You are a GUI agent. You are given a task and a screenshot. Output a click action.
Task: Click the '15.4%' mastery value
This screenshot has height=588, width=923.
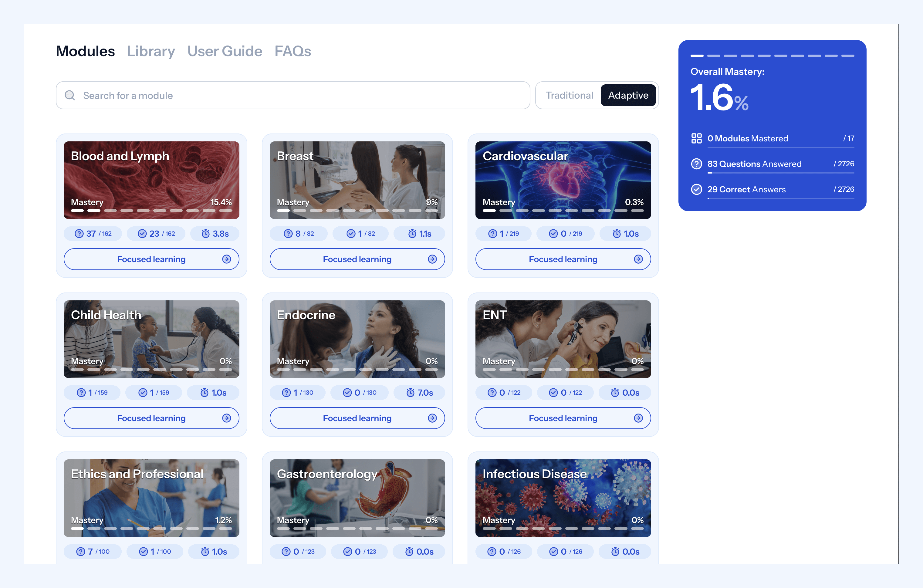[x=221, y=202]
